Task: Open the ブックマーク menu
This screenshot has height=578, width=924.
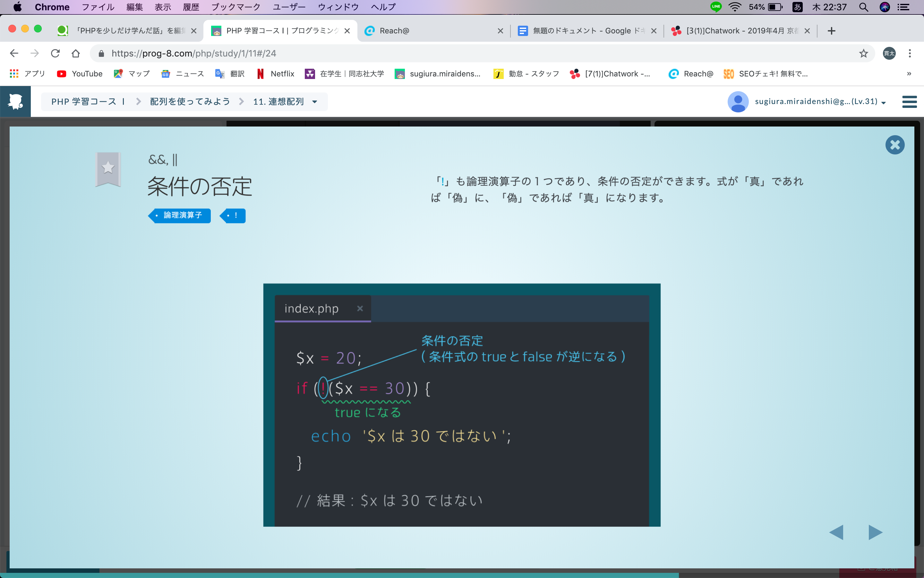Action: coord(235,7)
